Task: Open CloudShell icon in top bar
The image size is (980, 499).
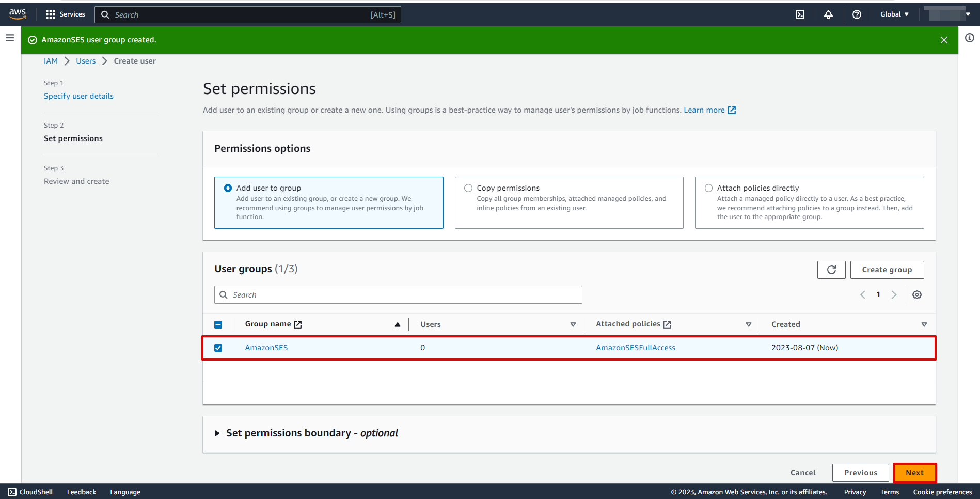Action: pyautogui.click(x=800, y=14)
